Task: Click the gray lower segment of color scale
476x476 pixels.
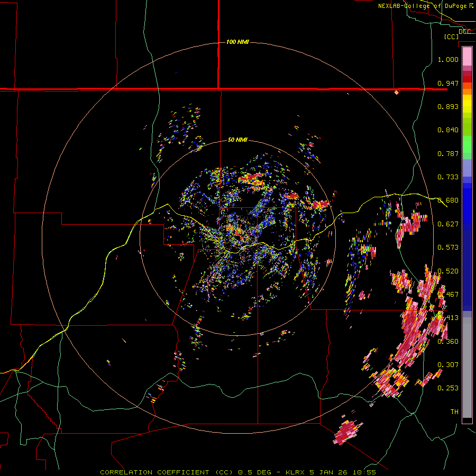Action: pyautogui.click(x=467, y=368)
